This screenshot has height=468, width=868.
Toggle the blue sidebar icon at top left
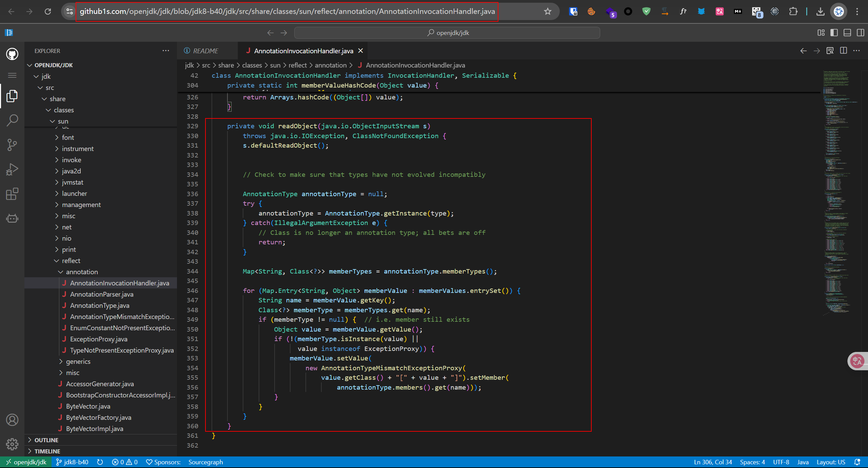point(9,33)
